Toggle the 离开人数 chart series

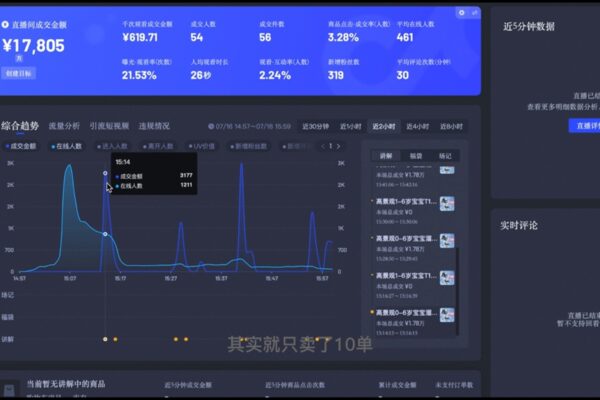[158, 146]
